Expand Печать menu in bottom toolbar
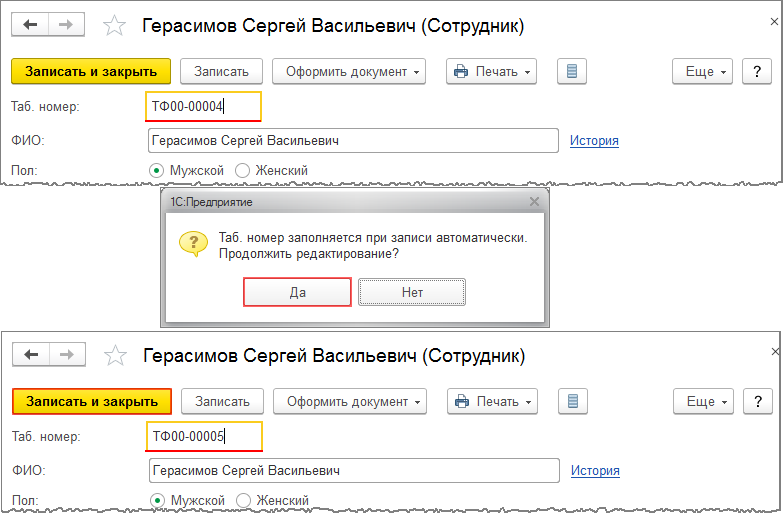 [492, 402]
